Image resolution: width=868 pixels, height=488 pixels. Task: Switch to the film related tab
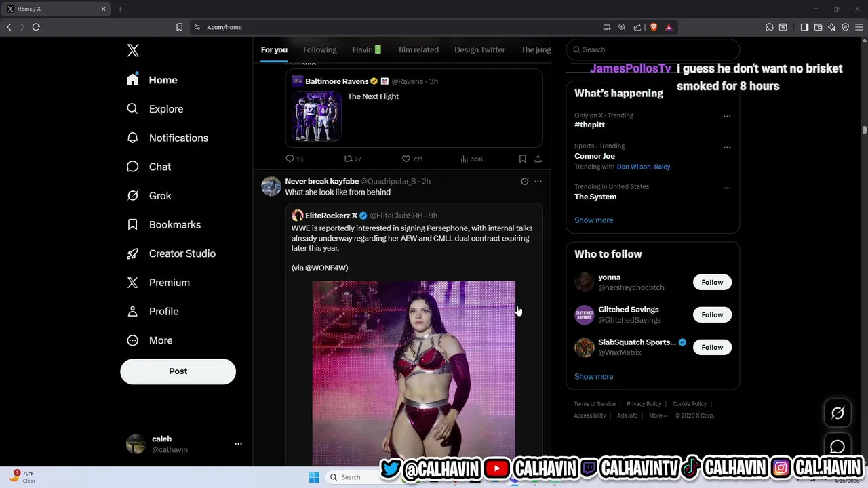[418, 49]
